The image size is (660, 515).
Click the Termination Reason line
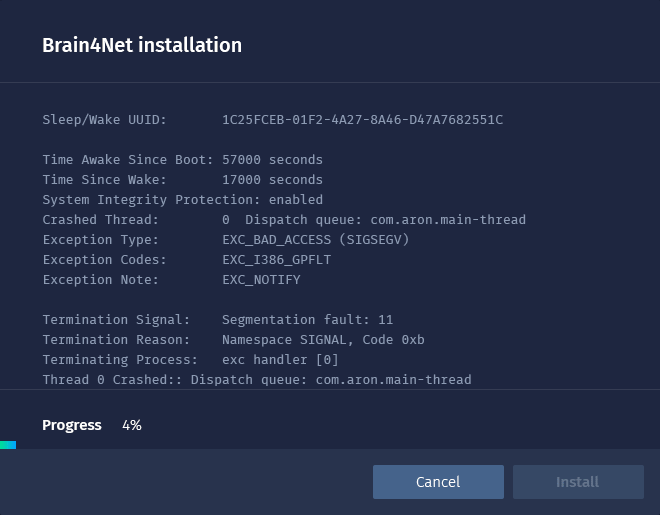click(x=233, y=340)
